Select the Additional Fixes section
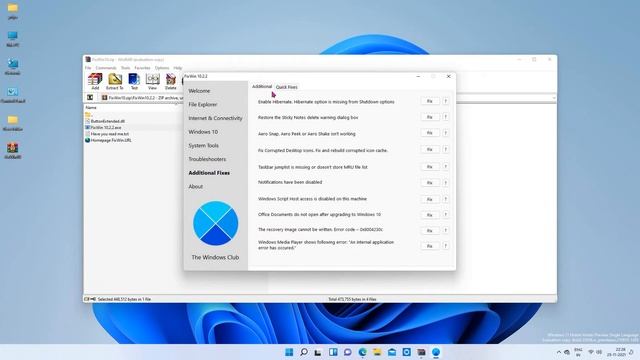The height and width of the screenshot is (360, 640). point(209,173)
